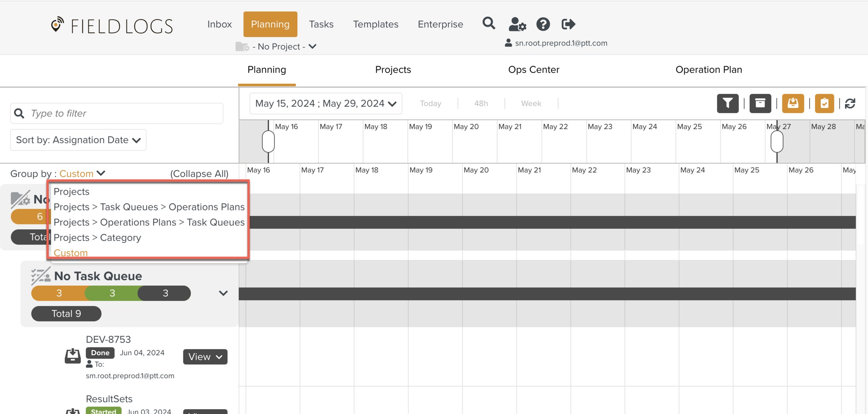The height and width of the screenshot is (414, 868).
Task: Open Sort by Assignation Date dropdown
Action: (78, 140)
